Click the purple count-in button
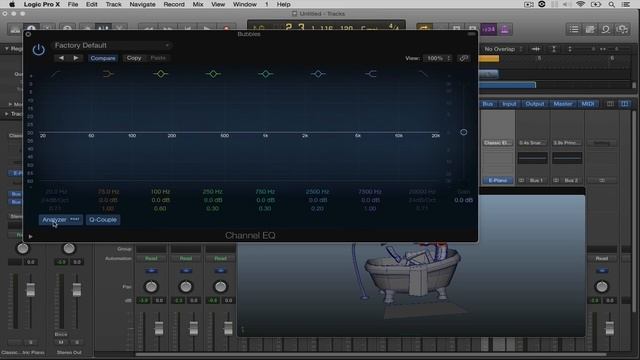Screen dimensions: 640x360 (x=489, y=29)
